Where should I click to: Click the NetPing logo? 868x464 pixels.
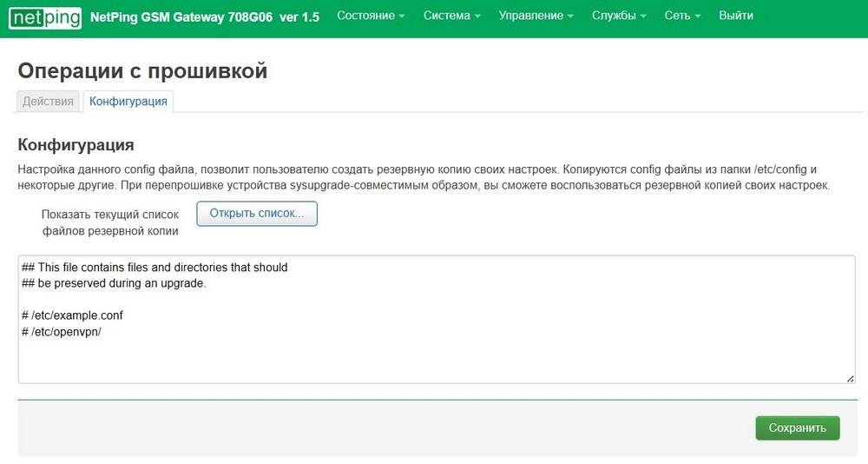point(45,17)
